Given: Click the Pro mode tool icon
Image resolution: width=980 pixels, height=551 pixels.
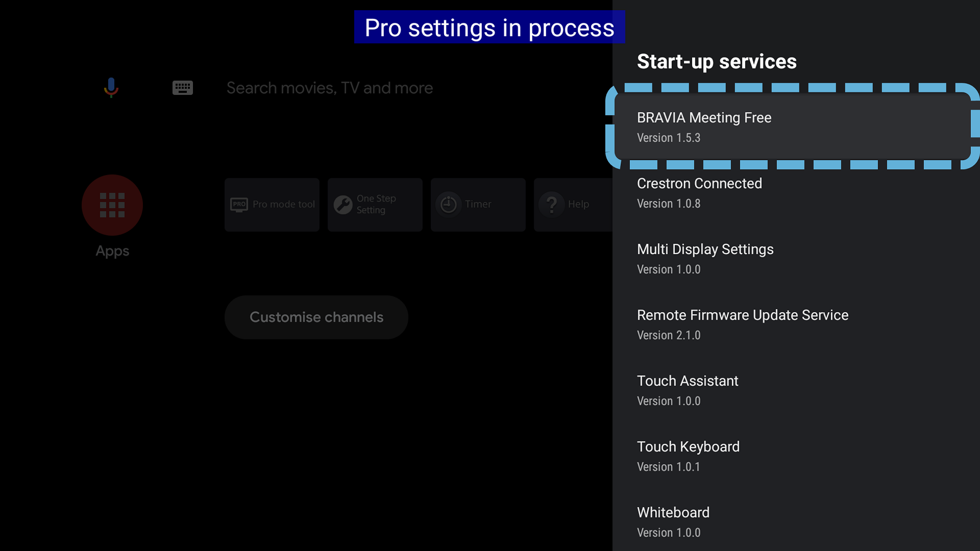Looking at the screenshot, I should [239, 205].
